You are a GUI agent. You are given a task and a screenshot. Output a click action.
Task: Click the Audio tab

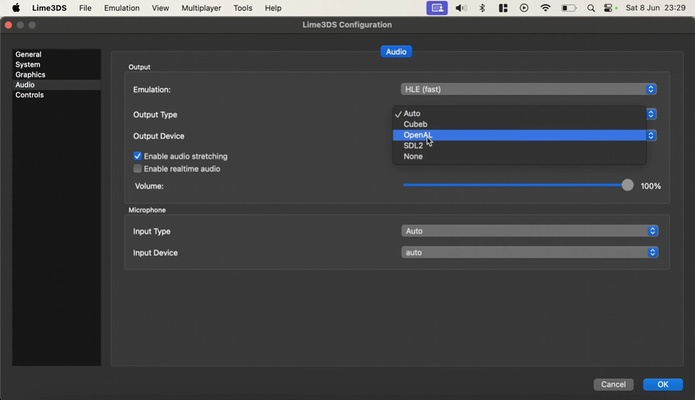pos(396,52)
